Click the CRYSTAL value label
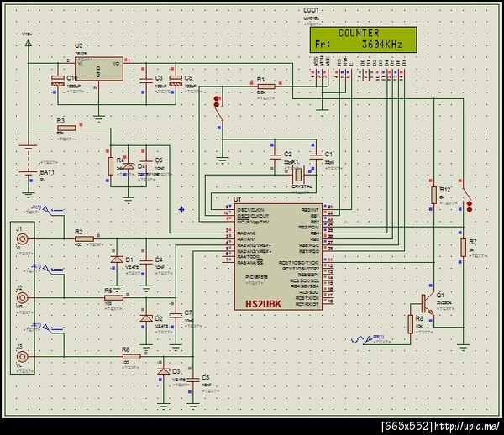504x435 pixels. coord(302,186)
